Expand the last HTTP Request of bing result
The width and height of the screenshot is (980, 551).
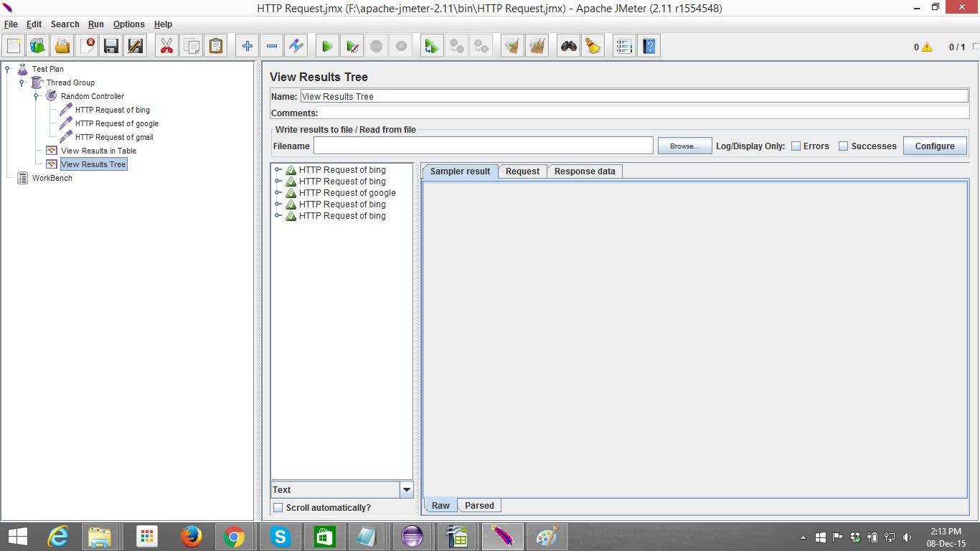click(x=278, y=216)
